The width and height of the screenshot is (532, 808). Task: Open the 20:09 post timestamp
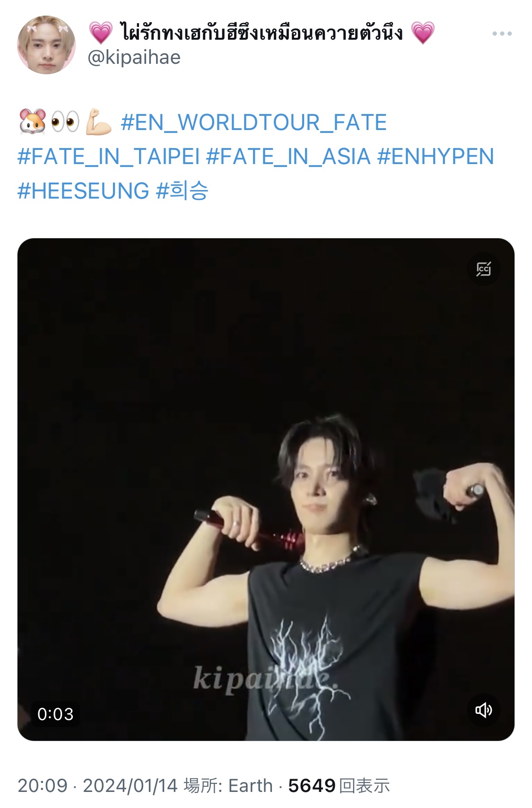43,786
